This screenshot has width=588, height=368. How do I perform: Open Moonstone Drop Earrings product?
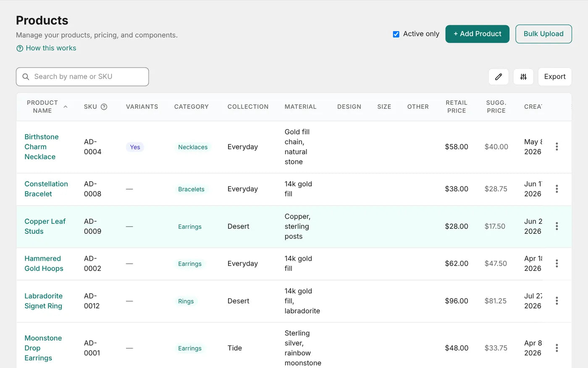pos(43,348)
